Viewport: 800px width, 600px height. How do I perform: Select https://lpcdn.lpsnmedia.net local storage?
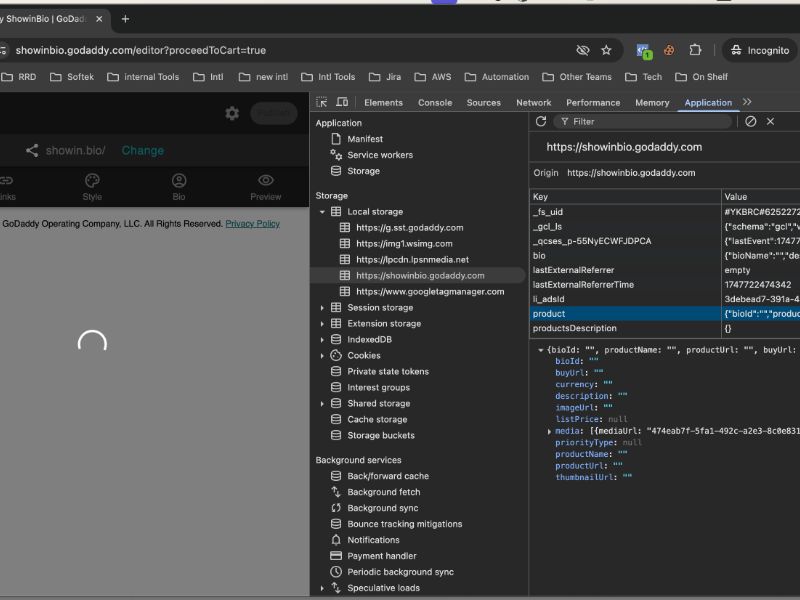tap(412, 260)
